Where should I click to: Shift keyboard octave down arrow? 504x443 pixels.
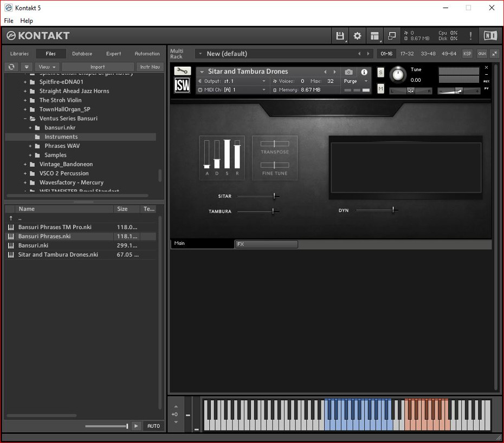pyautogui.click(x=176, y=422)
